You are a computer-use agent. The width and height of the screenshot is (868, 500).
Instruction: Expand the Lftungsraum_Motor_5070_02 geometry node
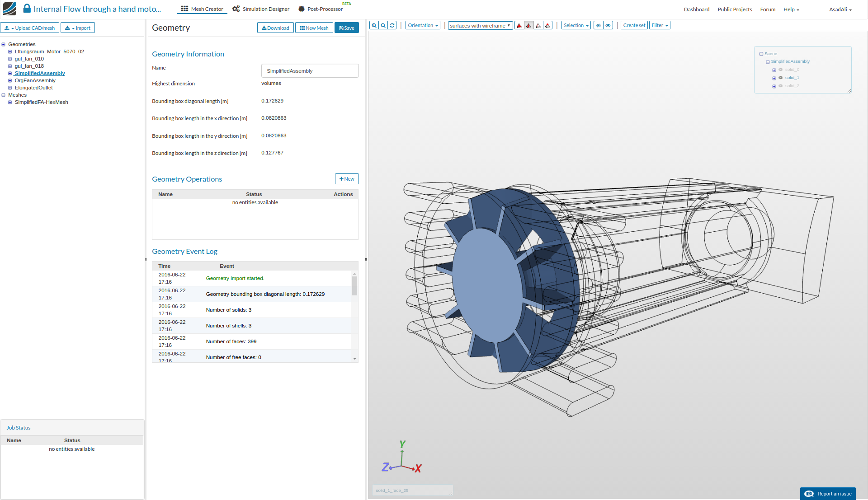[x=10, y=51]
